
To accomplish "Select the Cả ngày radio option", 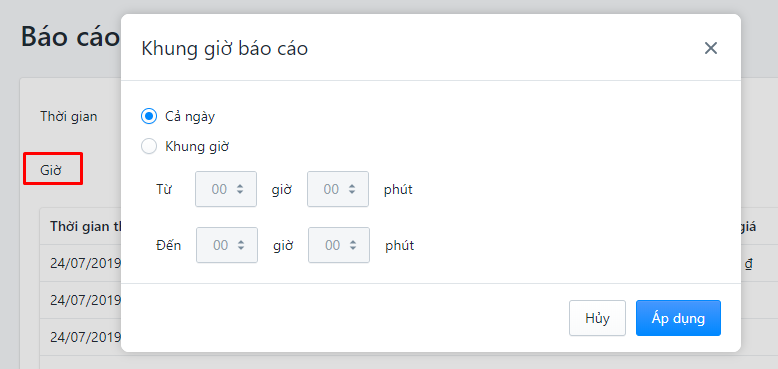I will click(149, 117).
